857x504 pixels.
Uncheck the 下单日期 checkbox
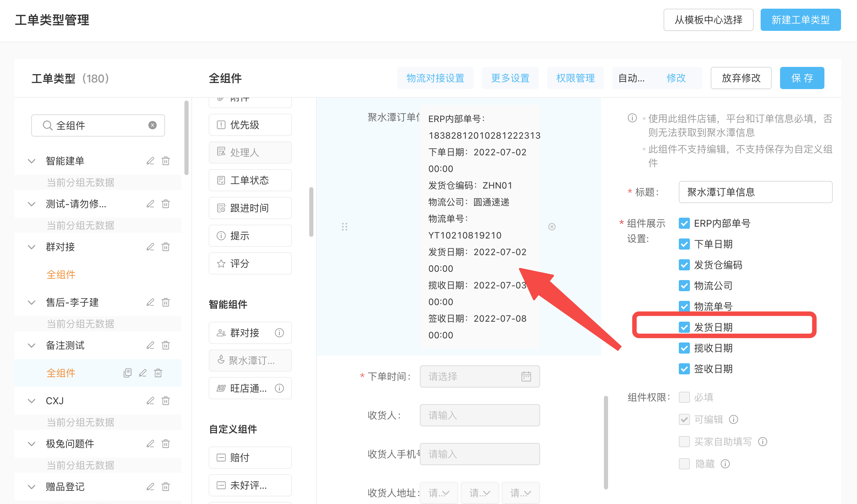[684, 244]
